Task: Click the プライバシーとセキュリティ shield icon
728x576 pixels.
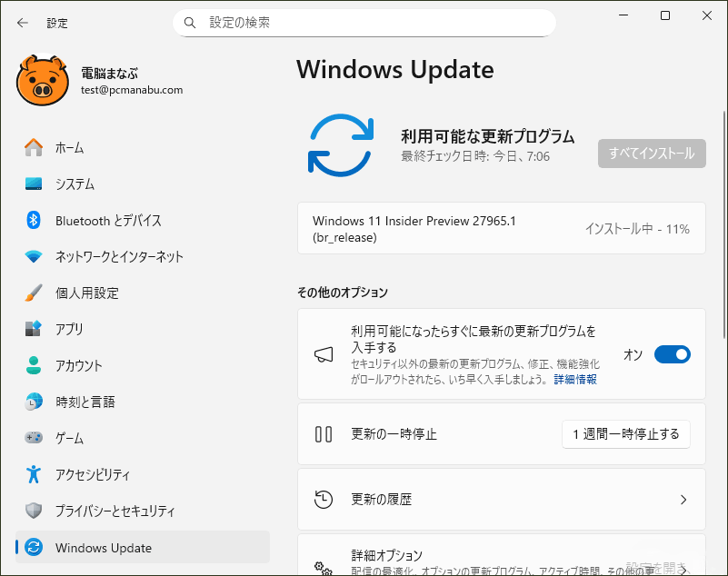Action: pos(34,511)
